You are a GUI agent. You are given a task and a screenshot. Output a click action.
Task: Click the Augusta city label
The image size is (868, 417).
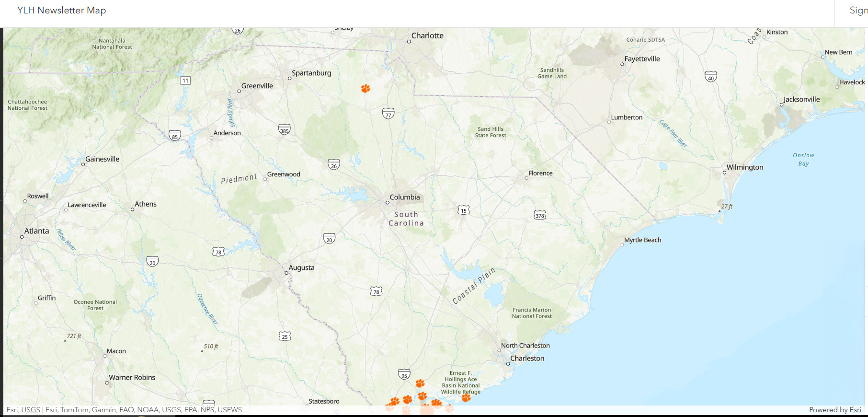pos(301,267)
